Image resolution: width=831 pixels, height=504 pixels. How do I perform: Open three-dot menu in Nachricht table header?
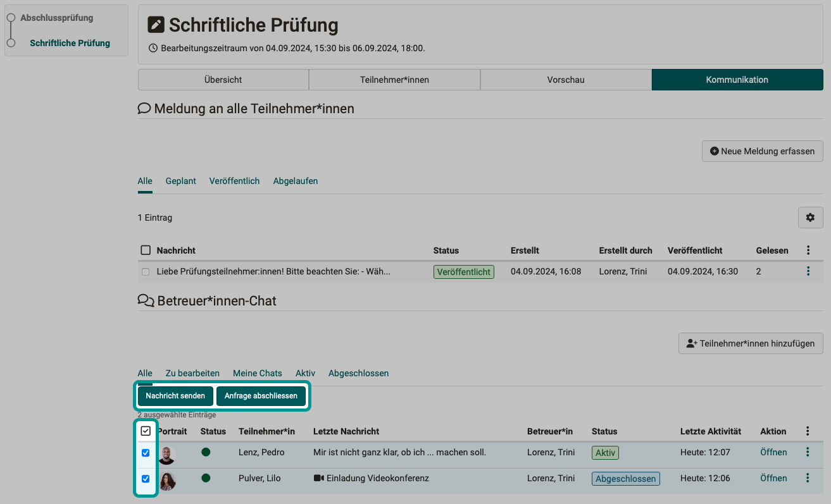[808, 250]
